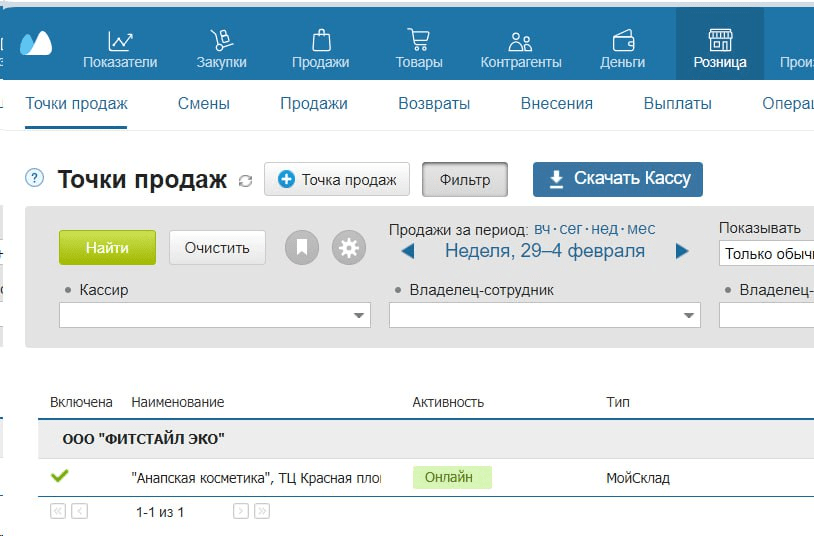
Task: Go to previous week with left arrow
Action: pyautogui.click(x=407, y=251)
